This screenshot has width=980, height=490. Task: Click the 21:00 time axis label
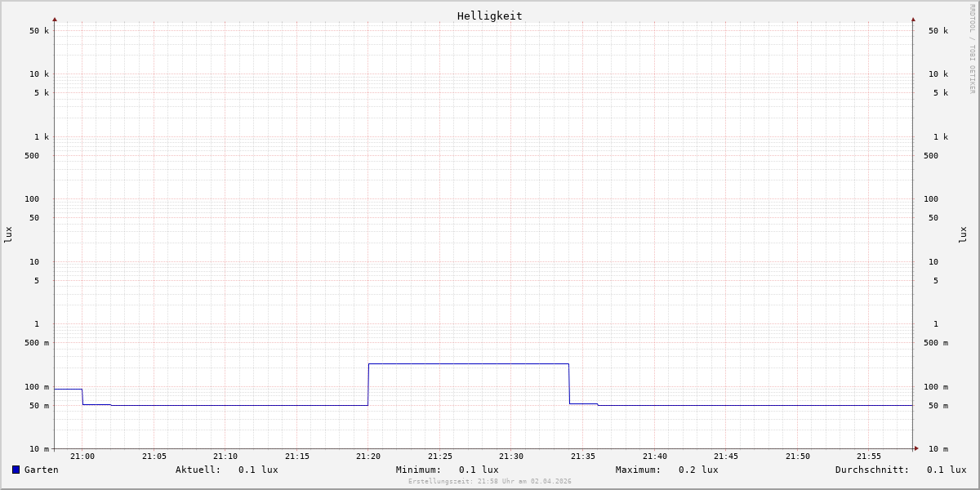point(82,457)
